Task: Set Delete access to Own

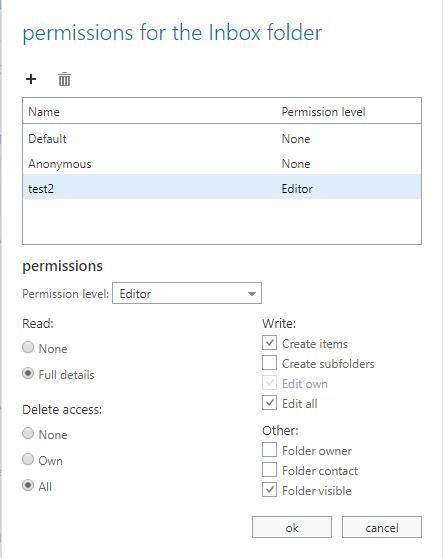Action: [x=28, y=459]
